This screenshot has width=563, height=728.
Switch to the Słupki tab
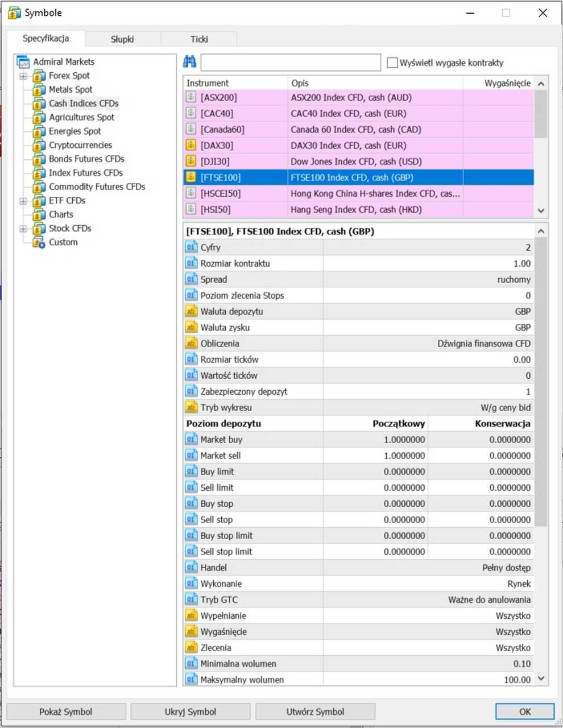122,39
